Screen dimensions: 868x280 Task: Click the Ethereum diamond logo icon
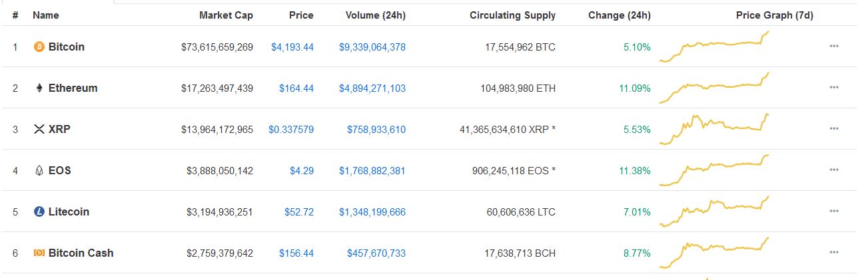39,88
